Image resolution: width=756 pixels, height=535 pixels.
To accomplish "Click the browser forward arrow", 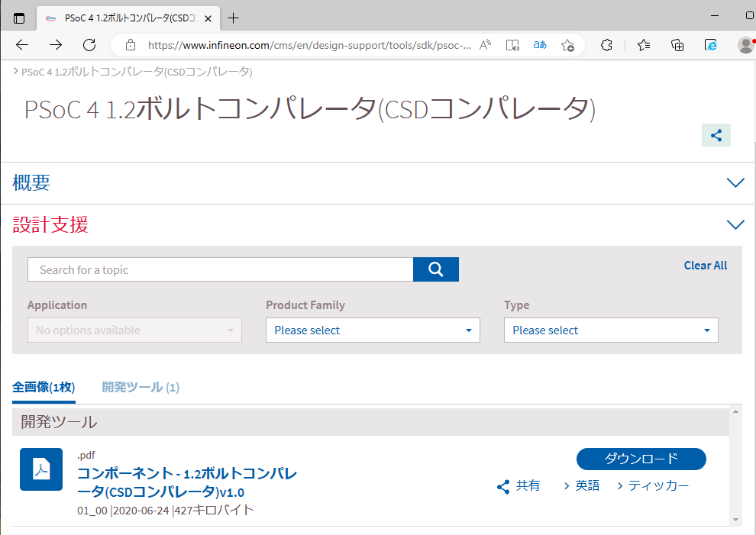I will 56,45.
